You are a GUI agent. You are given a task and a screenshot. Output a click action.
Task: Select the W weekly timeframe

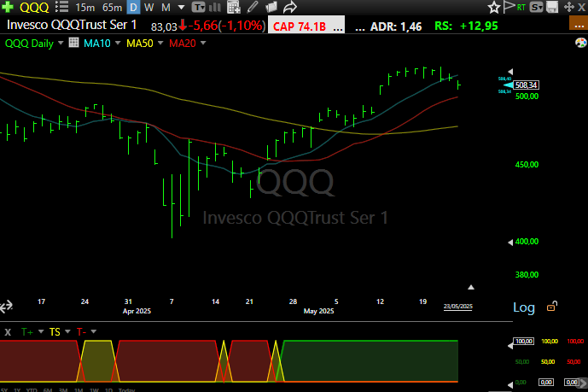[148, 7]
